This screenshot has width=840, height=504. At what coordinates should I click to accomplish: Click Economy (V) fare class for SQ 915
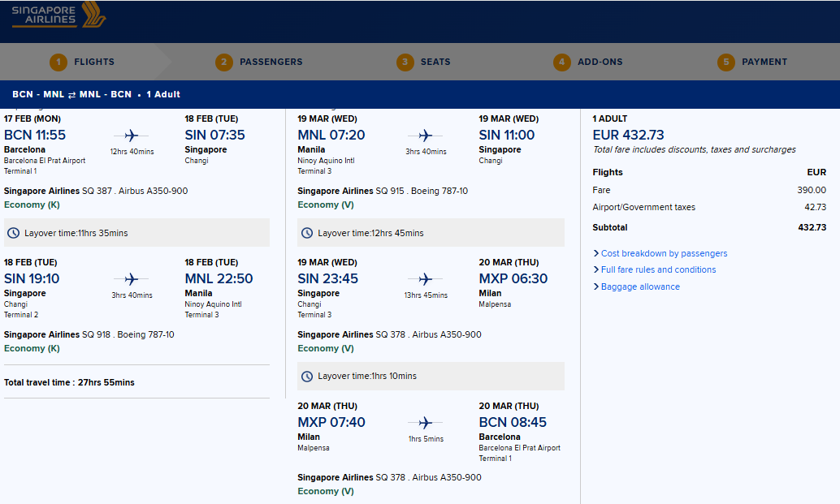[326, 205]
